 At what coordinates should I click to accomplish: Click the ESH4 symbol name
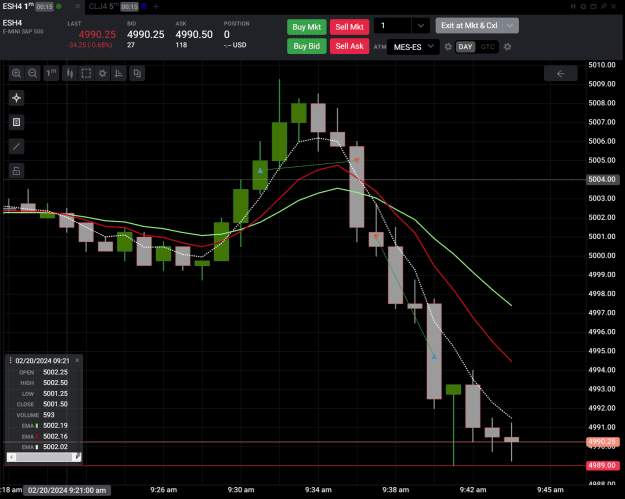pos(12,23)
